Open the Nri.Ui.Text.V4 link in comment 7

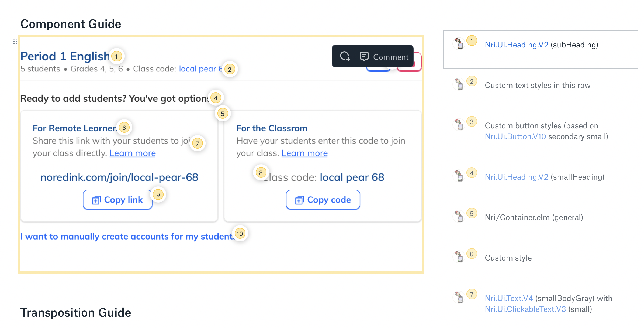(x=509, y=298)
